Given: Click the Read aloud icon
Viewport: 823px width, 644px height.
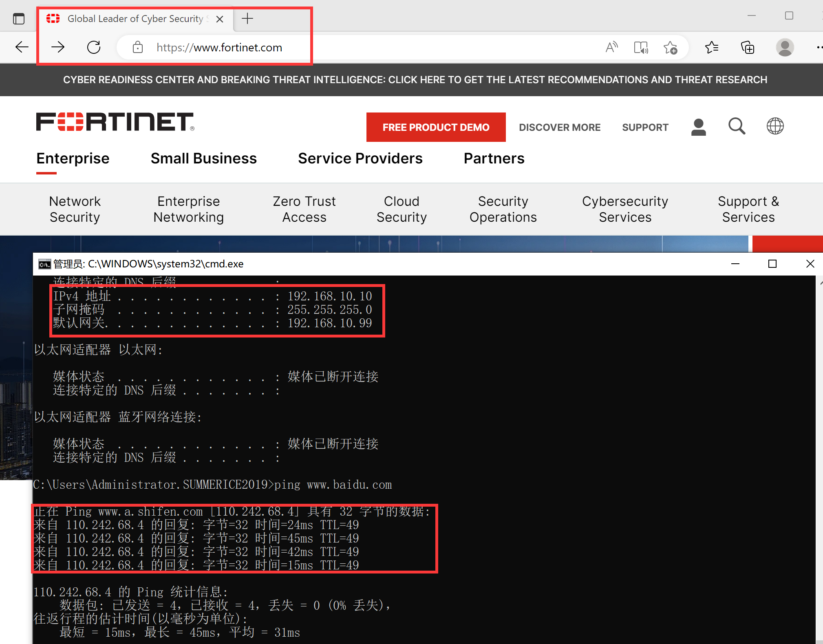Looking at the screenshot, I should pyautogui.click(x=611, y=47).
